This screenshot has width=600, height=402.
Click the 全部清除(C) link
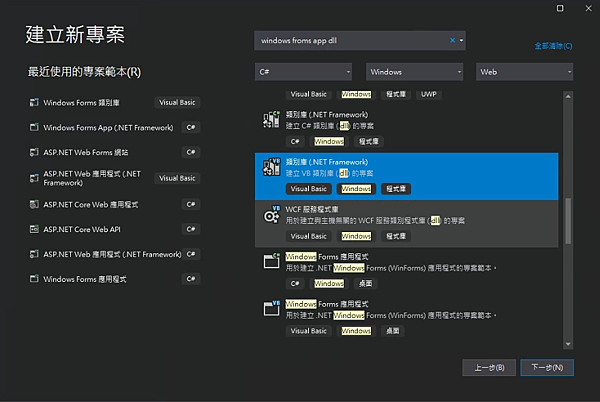[553, 46]
